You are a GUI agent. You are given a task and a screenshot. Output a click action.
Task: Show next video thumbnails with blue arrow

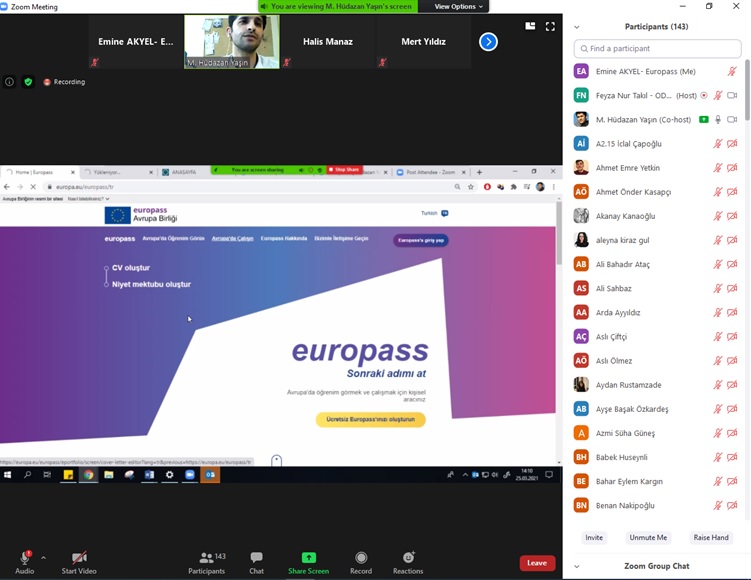[488, 42]
